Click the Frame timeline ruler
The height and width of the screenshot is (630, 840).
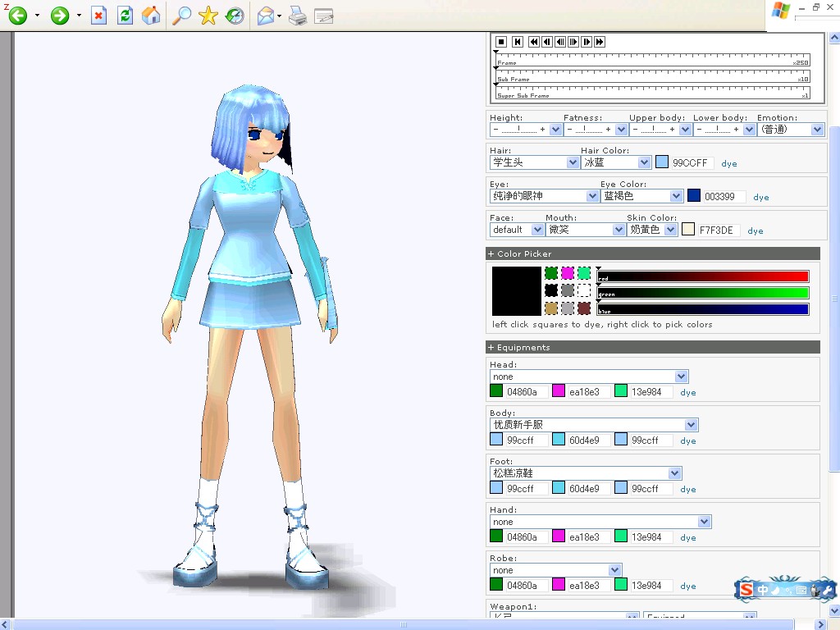click(x=652, y=60)
